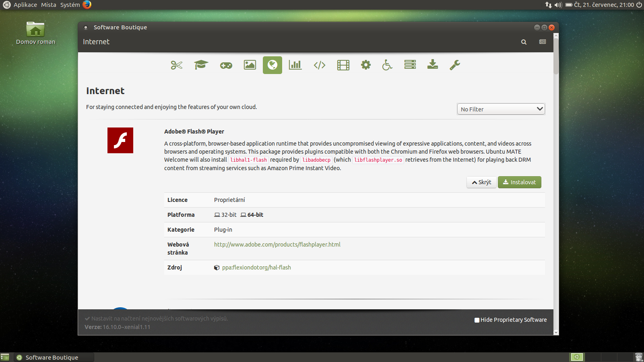Open the Multimedia category
644x362 pixels.
tap(343, 65)
